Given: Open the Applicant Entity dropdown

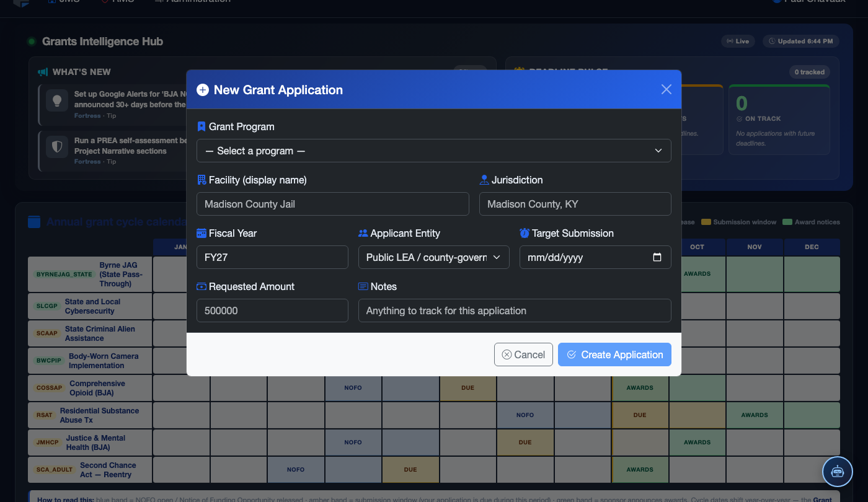Looking at the screenshot, I should [x=434, y=257].
